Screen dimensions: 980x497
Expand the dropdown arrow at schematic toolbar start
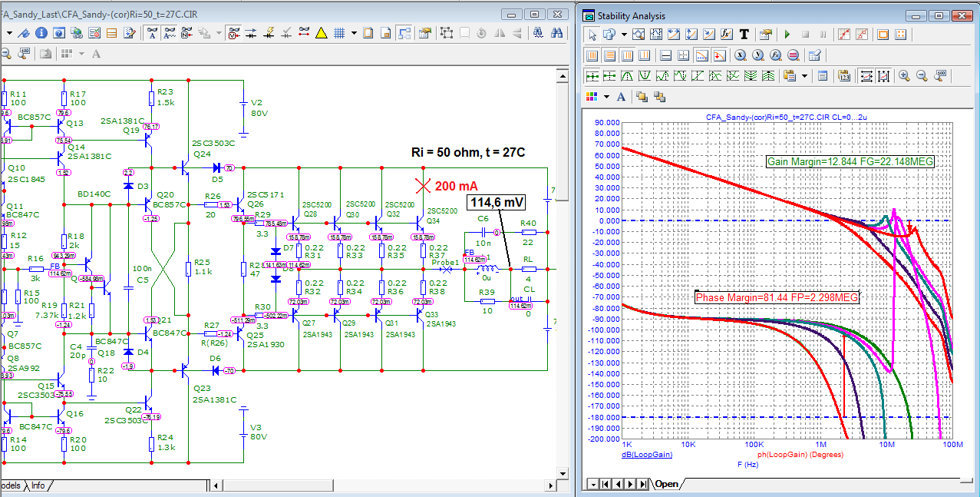pos(10,32)
